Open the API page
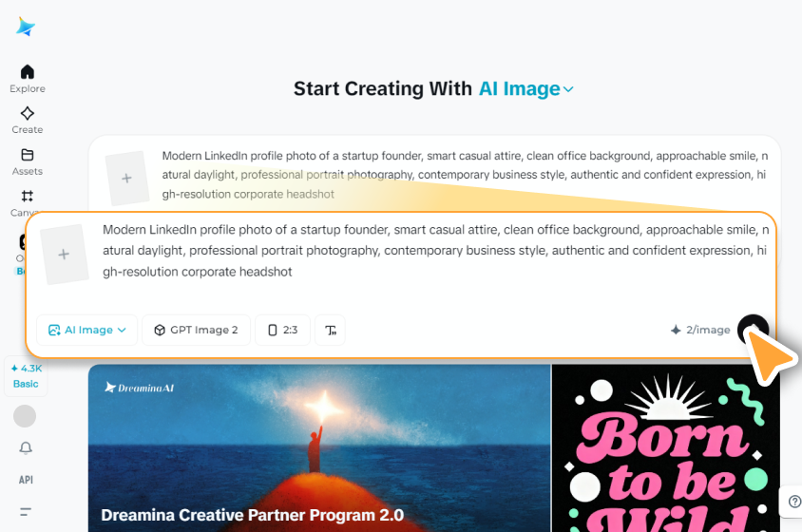The height and width of the screenshot is (532, 802). point(26,480)
